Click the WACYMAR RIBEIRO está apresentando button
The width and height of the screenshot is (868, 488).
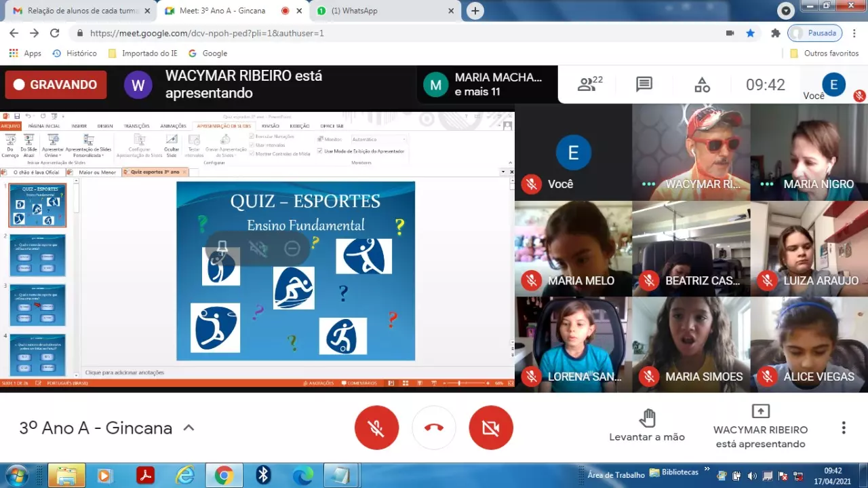pyautogui.click(x=760, y=428)
